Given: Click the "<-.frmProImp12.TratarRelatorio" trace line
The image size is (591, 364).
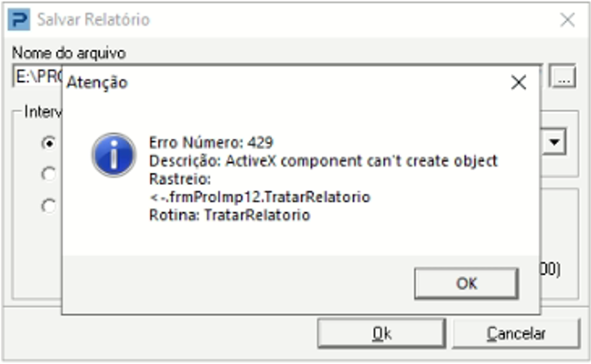Looking at the screenshot, I should click(x=260, y=197).
